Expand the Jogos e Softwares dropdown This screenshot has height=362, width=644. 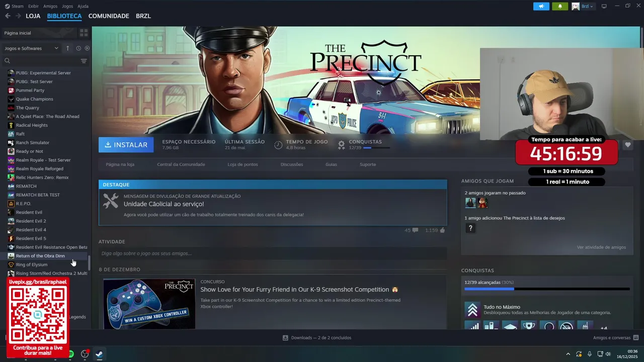32,48
